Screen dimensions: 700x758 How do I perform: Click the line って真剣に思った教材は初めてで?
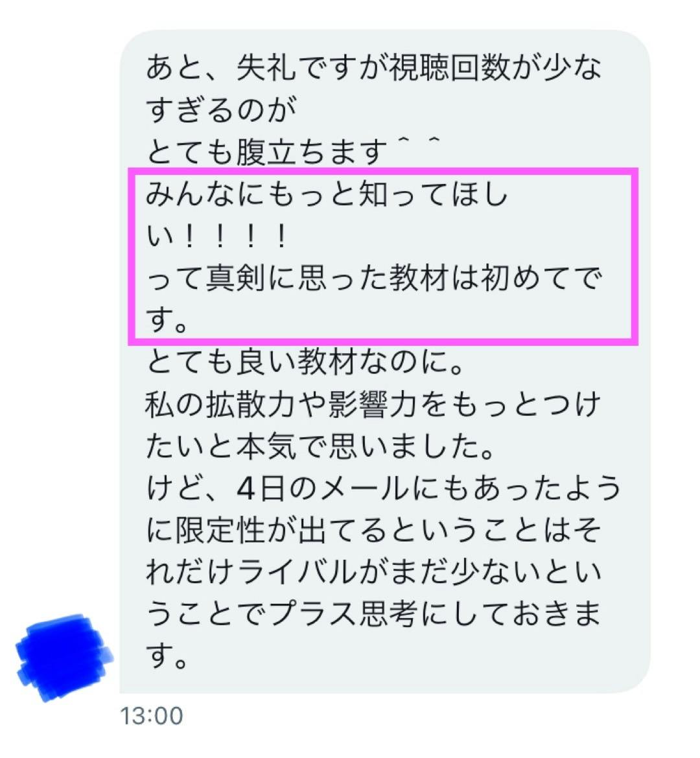[373, 279]
